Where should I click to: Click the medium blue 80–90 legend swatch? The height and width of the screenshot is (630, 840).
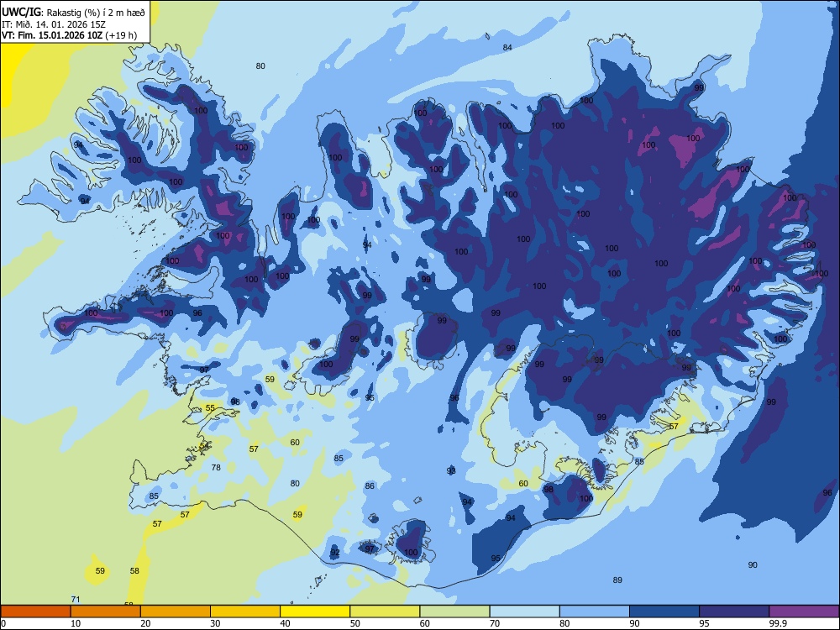(595, 612)
